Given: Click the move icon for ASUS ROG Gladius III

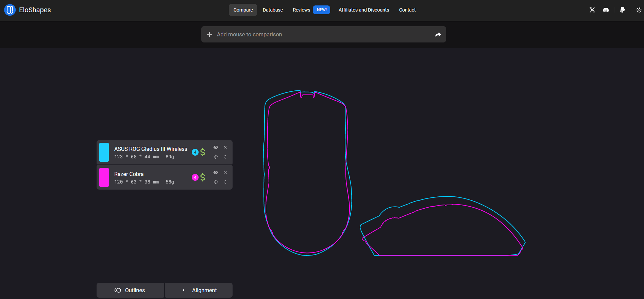Looking at the screenshot, I should pos(216,157).
